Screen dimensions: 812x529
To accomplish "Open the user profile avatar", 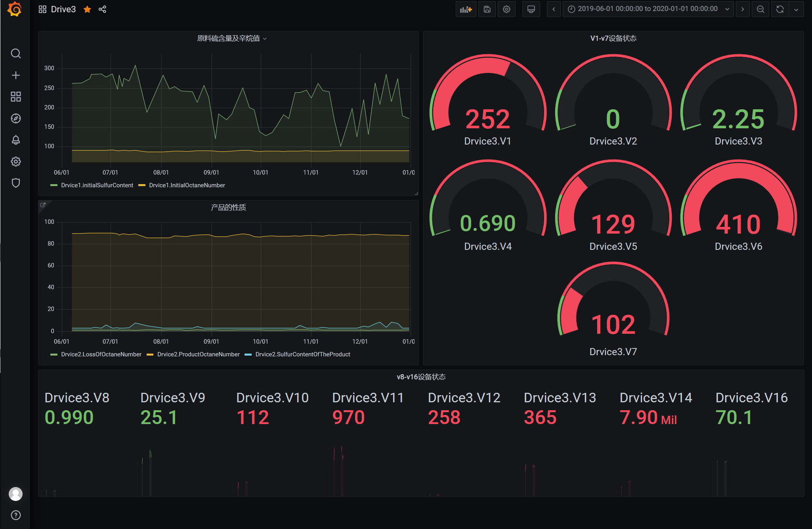I will (x=16, y=494).
